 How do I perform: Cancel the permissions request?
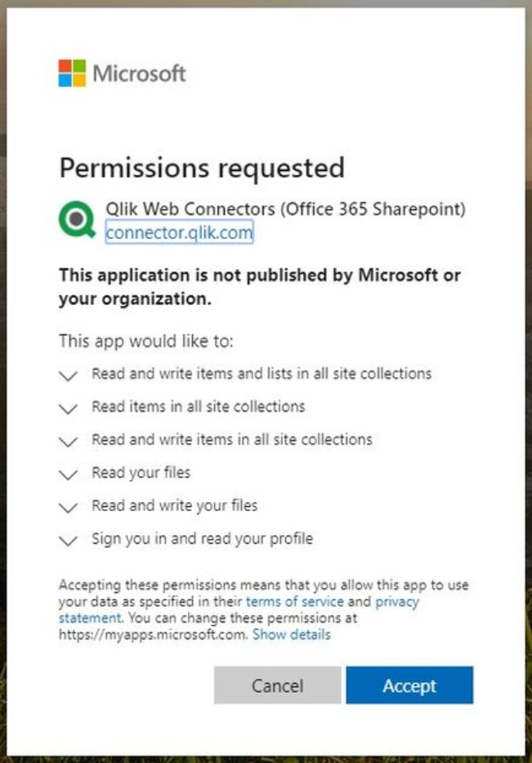click(277, 685)
